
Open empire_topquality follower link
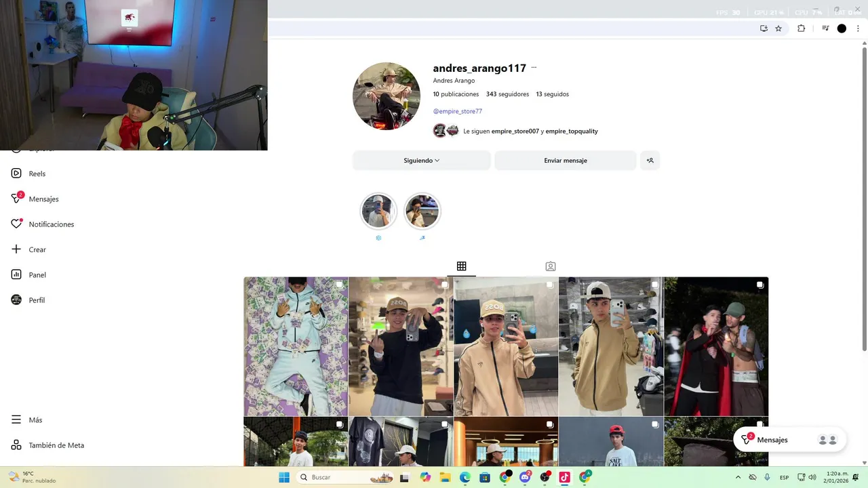point(572,131)
